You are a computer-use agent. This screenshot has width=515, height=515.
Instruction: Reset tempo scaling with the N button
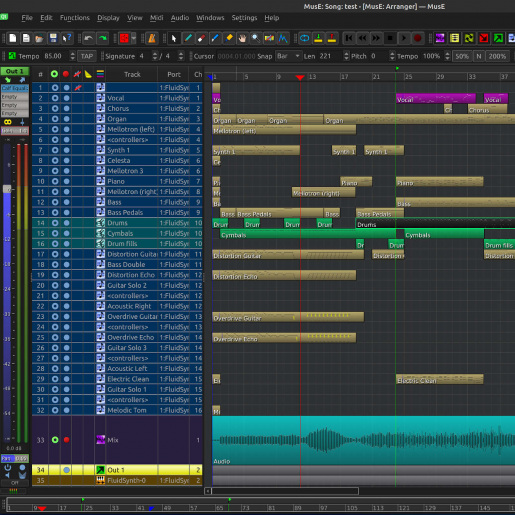tap(479, 56)
